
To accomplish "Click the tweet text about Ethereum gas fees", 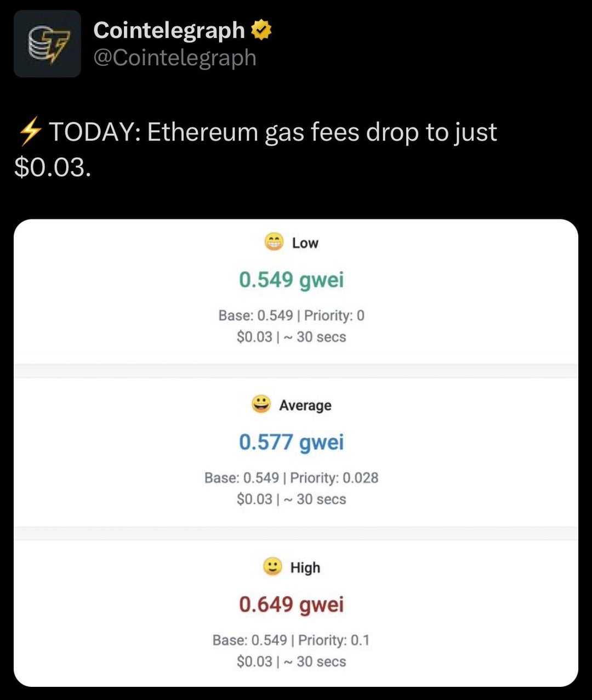I will point(257,149).
